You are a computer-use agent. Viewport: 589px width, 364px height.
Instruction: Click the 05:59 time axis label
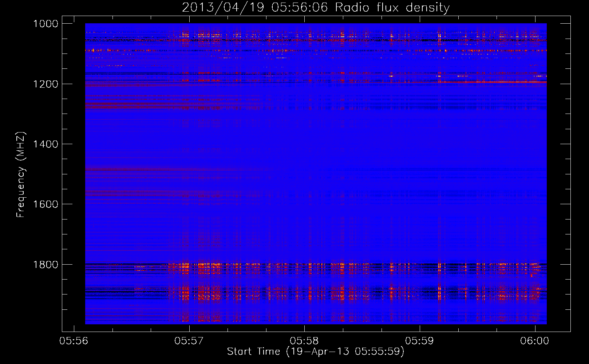(419, 341)
